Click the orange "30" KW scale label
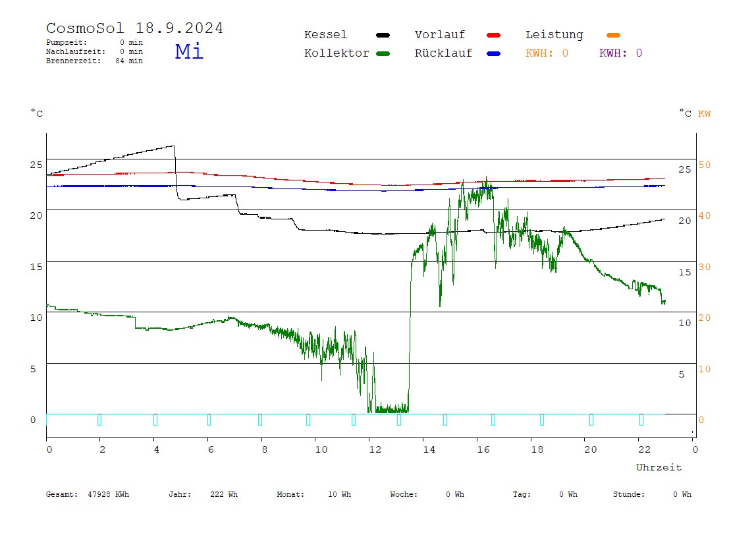Image resolution: width=756 pixels, height=535 pixels. (x=705, y=267)
